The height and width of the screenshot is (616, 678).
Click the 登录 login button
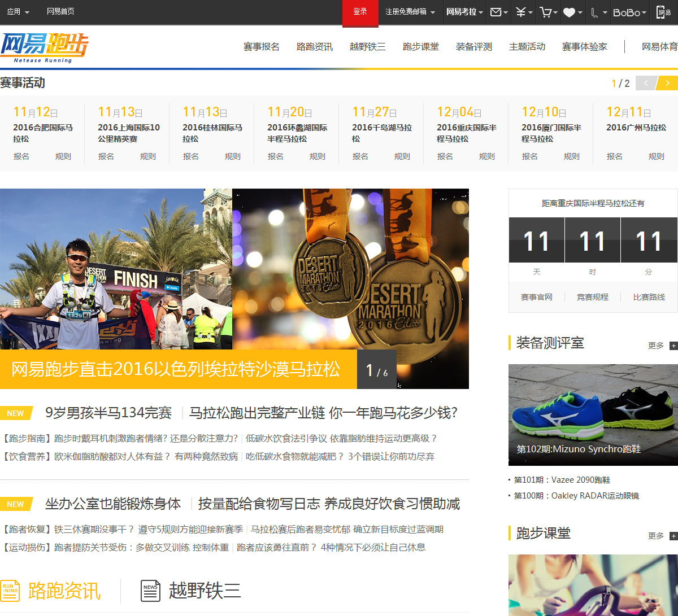point(360,12)
